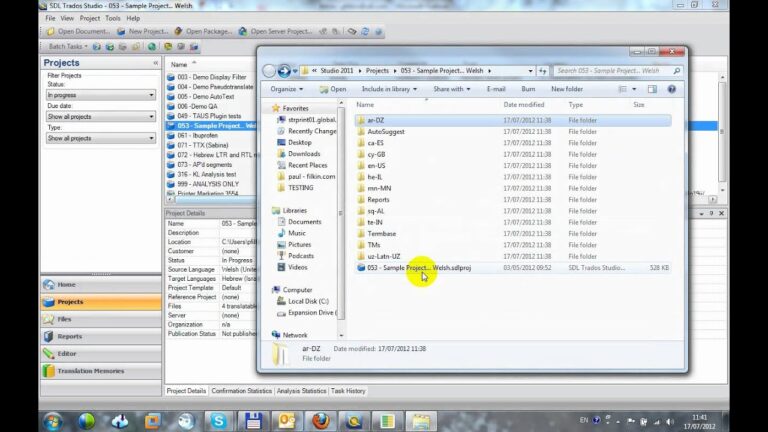
Task: Click Firefox icon in taskbar
Action: (321, 421)
